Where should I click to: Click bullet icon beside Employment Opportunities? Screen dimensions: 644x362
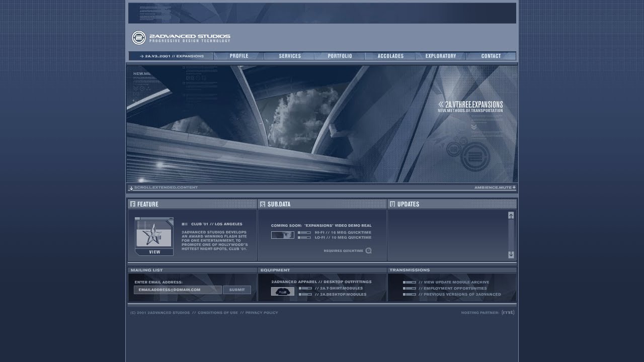409,289
